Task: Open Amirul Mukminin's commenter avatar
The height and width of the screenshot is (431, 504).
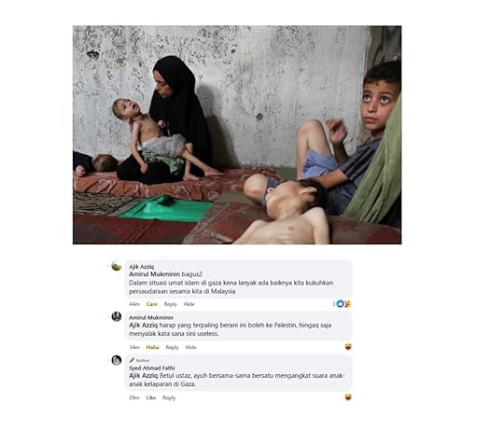Action: tap(117, 316)
